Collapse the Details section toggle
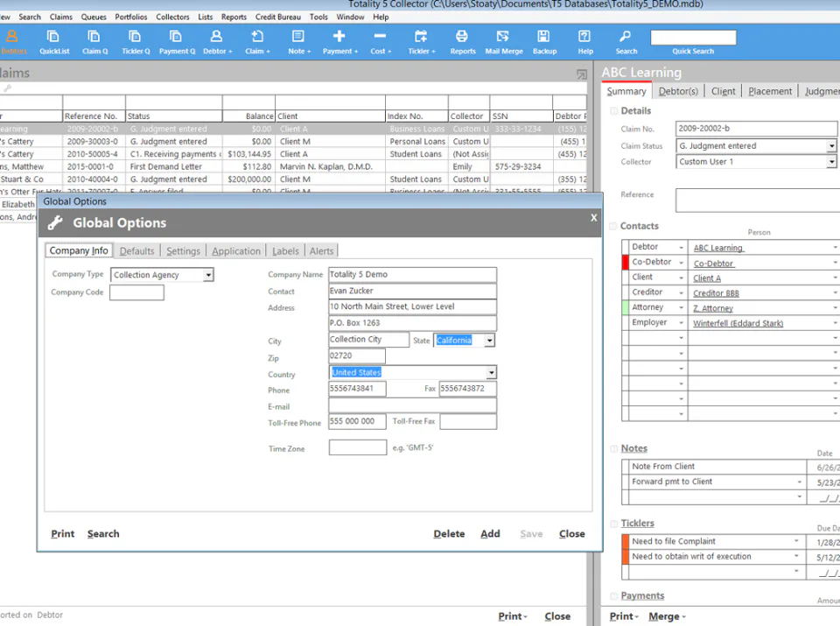 (613, 111)
